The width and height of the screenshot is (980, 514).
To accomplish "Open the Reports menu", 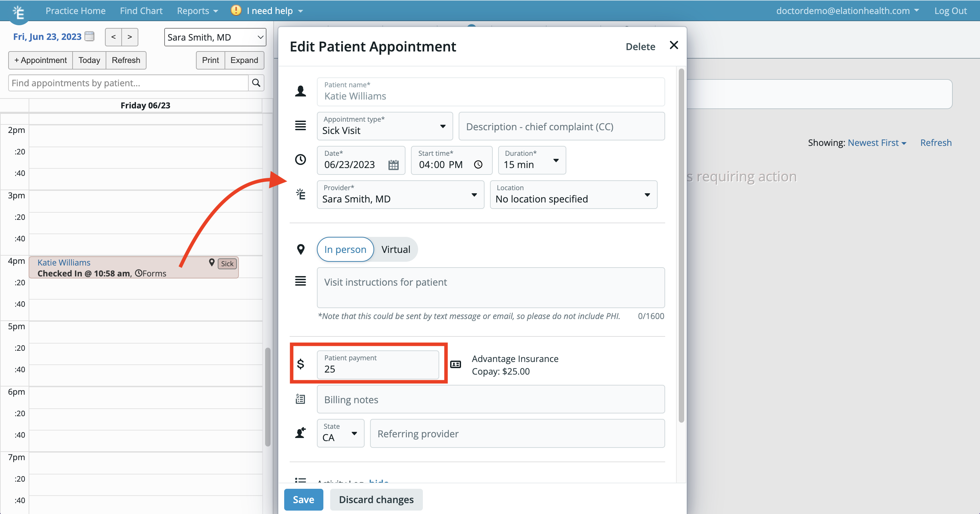I will [197, 10].
